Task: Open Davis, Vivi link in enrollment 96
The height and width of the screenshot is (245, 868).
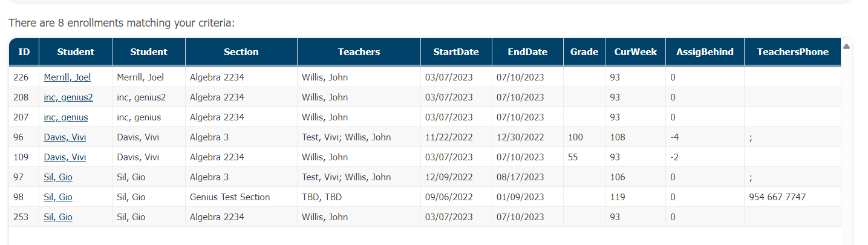Action: point(65,137)
